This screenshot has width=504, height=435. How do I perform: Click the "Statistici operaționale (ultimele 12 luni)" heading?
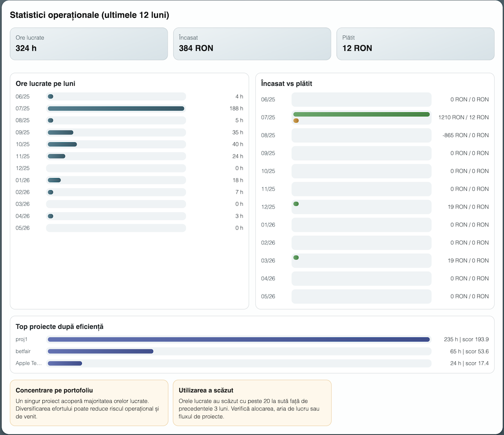pos(89,15)
